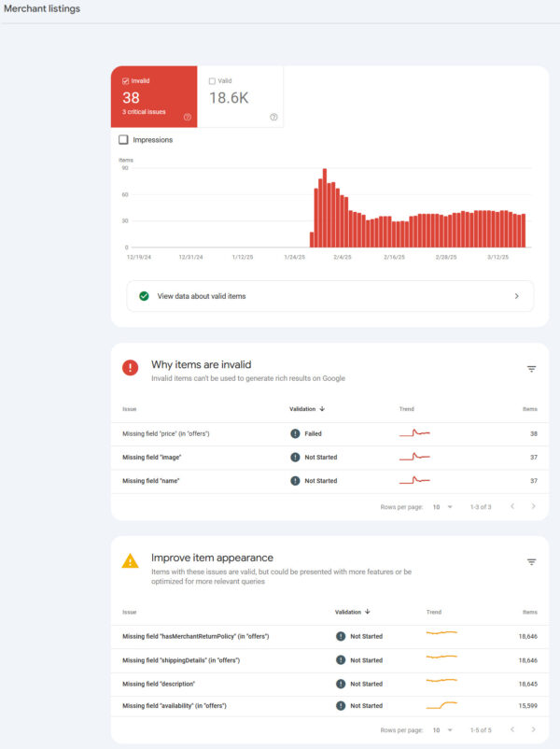Image resolution: width=560 pixels, height=749 pixels.
Task: Go to previous page in invalid issues table
Action: (x=512, y=506)
